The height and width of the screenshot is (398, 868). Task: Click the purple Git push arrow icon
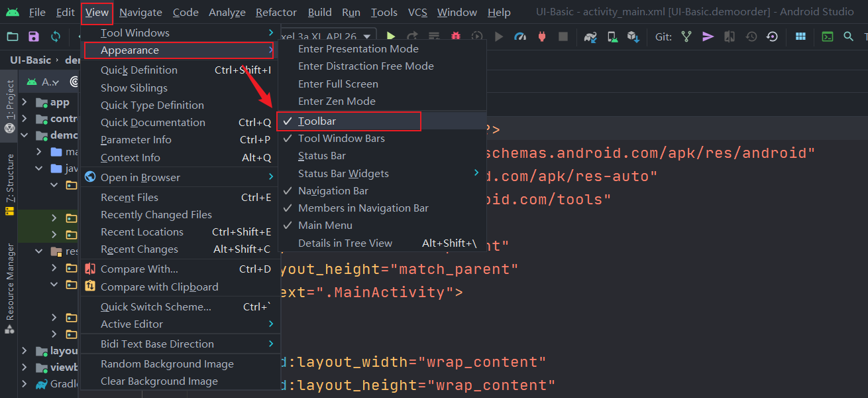click(x=708, y=36)
